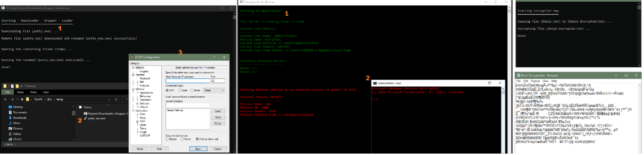Select Terminal in PuTTY category tree
The width and height of the screenshot is (644, 155).
point(140,75)
